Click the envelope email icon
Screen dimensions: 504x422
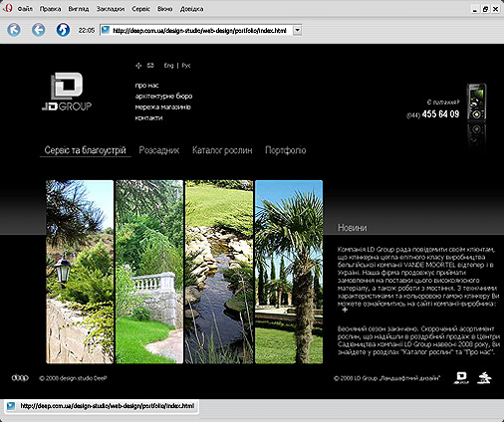150,66
